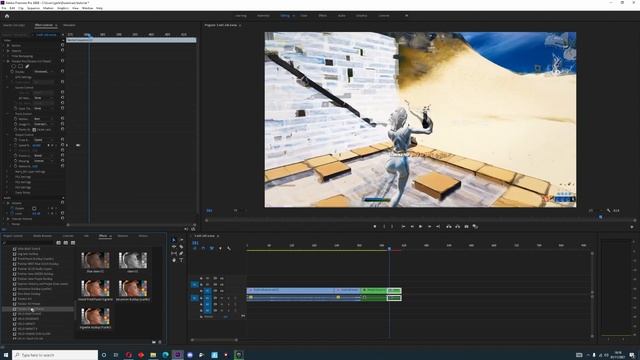Open Time Remap Mode dropdown
The width and height of the screenshot is (640, 360).
click(44, 140)
